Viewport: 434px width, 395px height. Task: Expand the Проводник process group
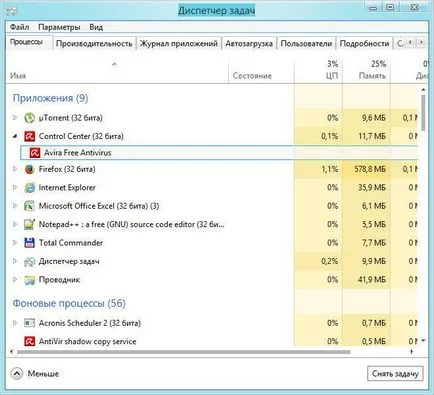(15, 280)
